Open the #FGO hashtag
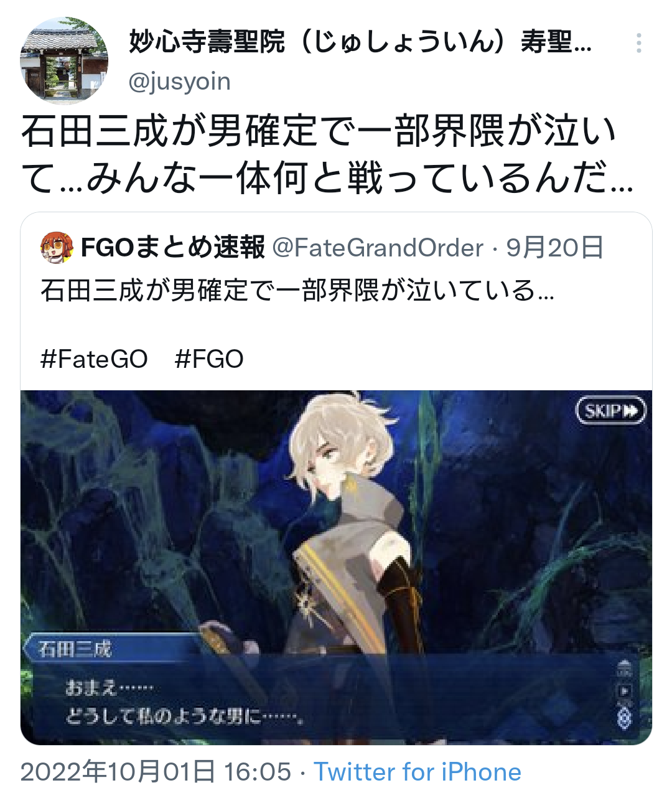Viewport: 672px width, 798px height. click(x=209, y=359)
